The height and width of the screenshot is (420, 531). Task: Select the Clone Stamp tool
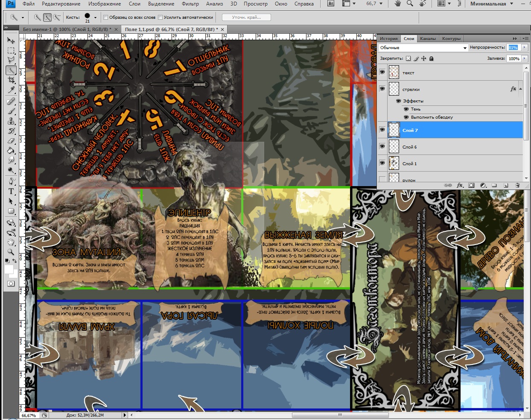[x=11, y=121]
